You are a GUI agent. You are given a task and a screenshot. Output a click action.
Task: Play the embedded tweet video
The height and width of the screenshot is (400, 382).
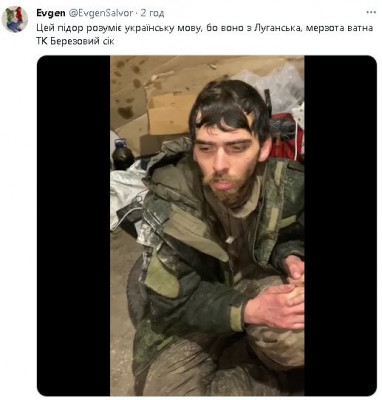pos(207,226)
